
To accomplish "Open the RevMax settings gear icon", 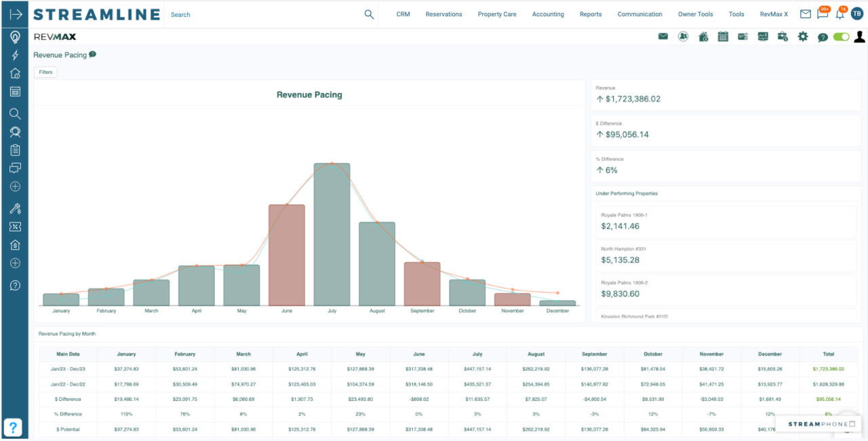I will point(803,37).
